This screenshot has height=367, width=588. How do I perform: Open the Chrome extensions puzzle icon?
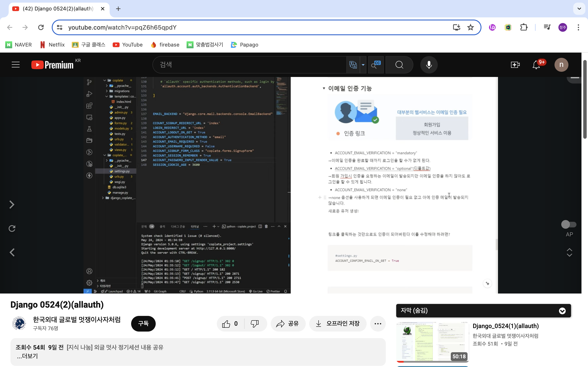(524, 27)
